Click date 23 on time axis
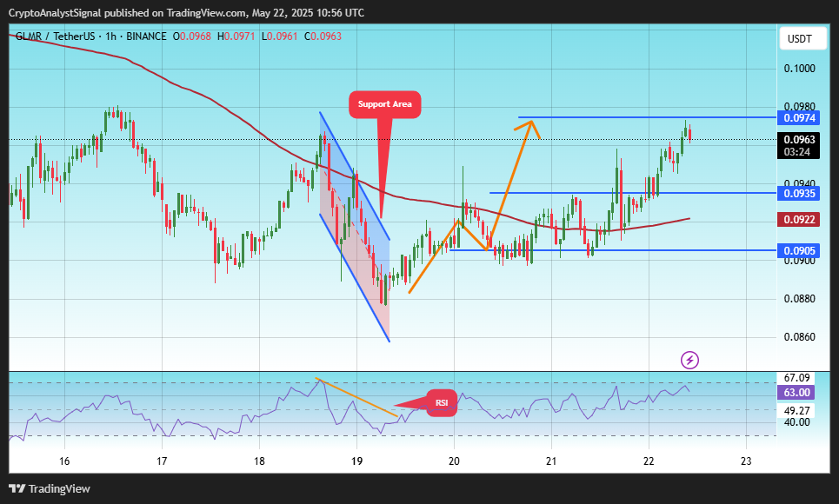Viewport: 839px width, 504px height. coord(746,461)
